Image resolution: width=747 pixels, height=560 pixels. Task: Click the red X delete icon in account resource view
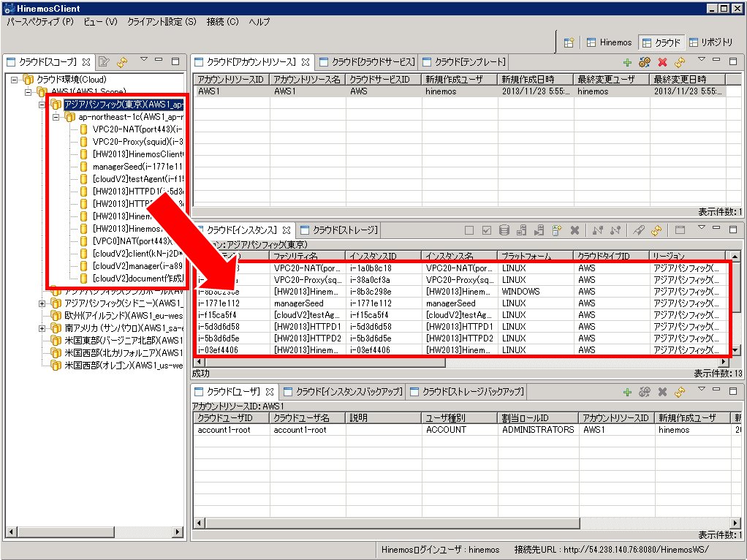click(662, 62)
